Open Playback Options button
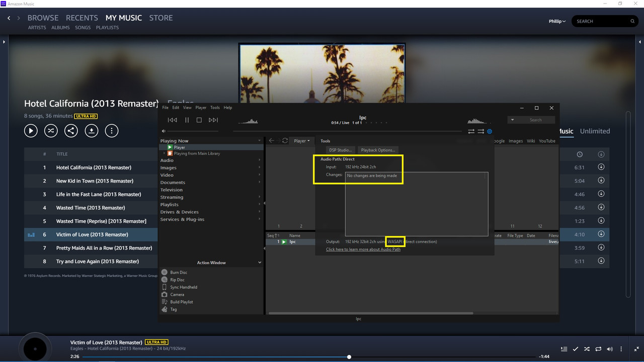The image size is (644, 362). click(378, 150)
